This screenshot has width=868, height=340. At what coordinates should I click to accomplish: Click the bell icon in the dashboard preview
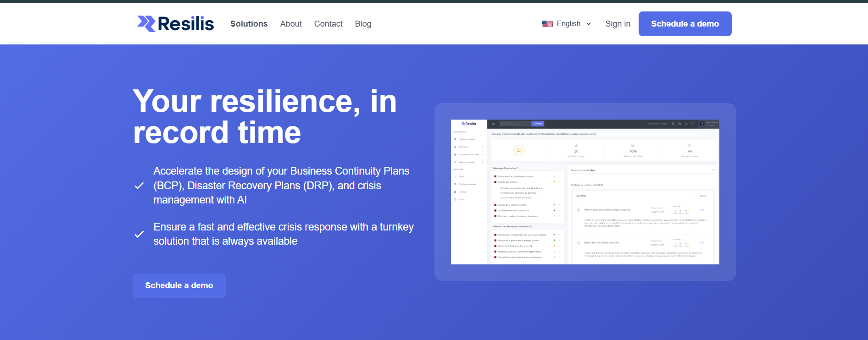673,124
